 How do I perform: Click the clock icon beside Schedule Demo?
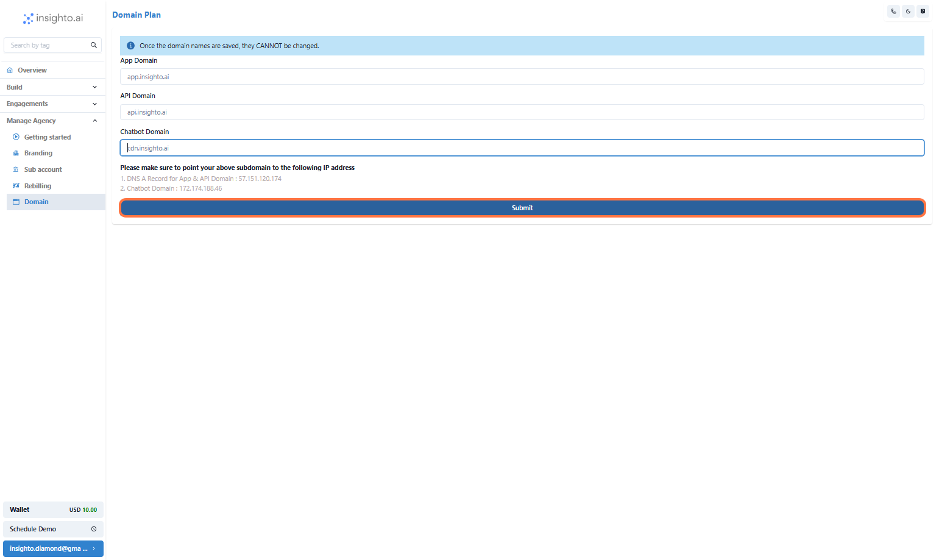tap(94, 529)
